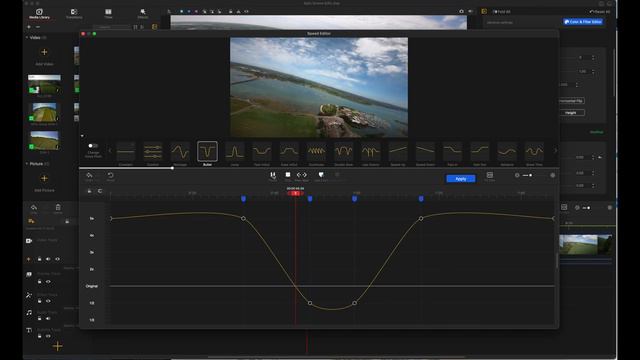Stop the Speed Editor preview playback
The height and width of the screenshot is (360, 640).
288,176
